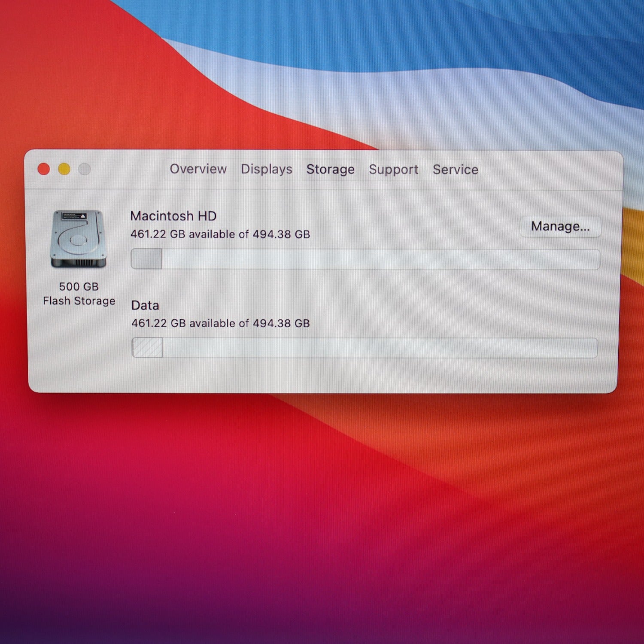Select the Storage tab
This screenshot has height=644, width=644.
click(330, 170)
